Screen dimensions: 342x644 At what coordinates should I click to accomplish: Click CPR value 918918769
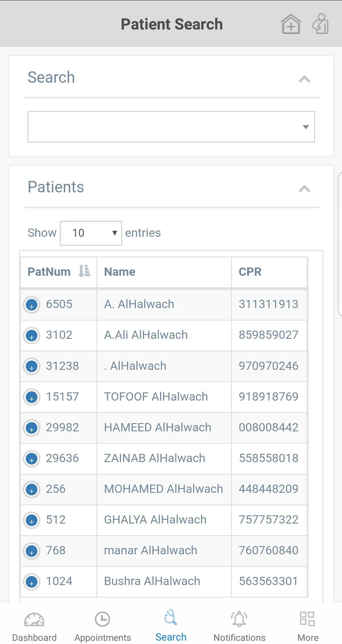269,397
